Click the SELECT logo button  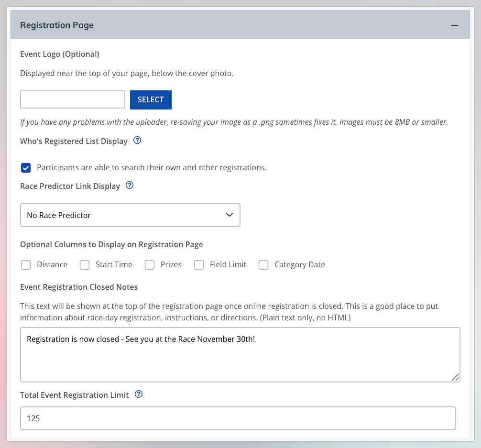click(151, 100)
